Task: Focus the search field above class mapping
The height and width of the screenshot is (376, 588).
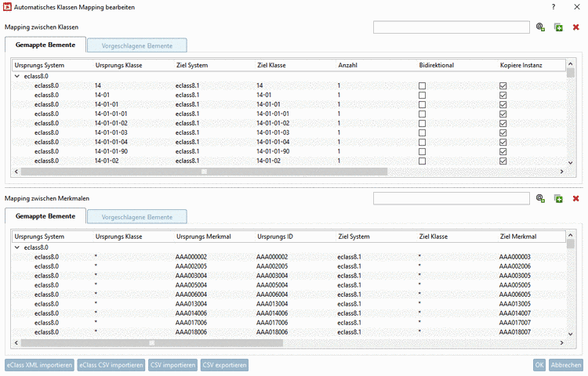Action: 452,27
